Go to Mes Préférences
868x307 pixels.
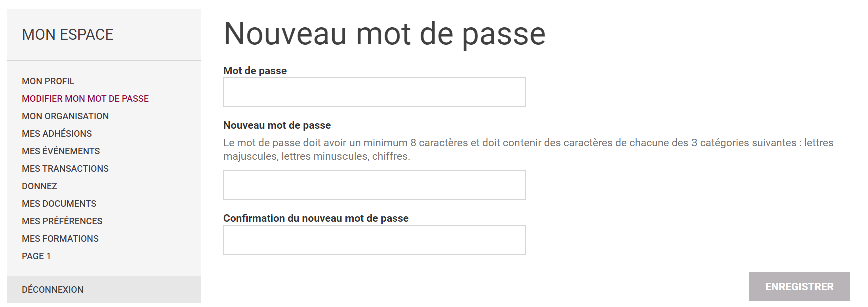pos(62,221)
